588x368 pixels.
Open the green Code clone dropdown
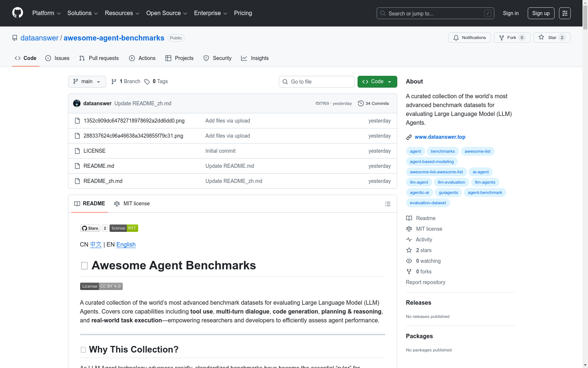[x=377, y=82]
